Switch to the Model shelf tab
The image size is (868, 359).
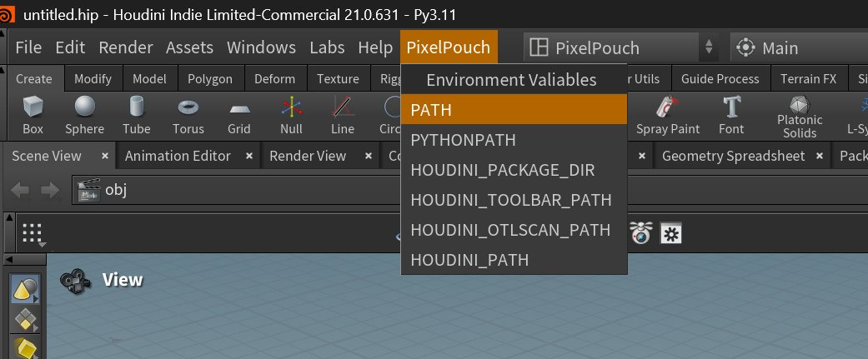pyautogui.click(x=149, y=78)
